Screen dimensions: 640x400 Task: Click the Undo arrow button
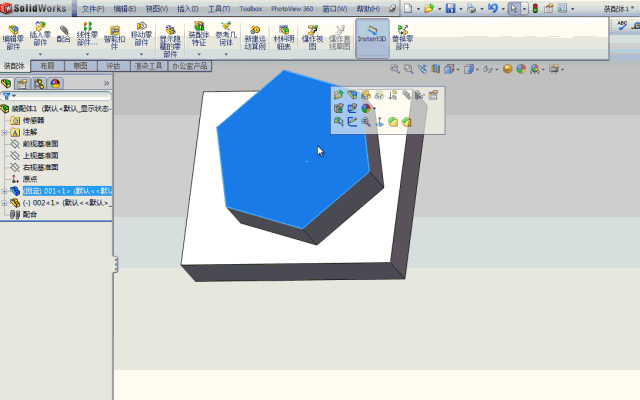493,8
